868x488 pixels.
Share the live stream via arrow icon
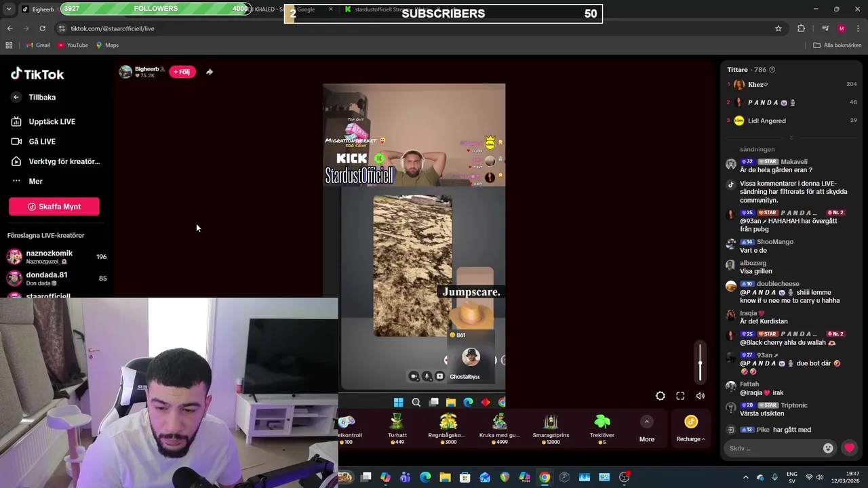point(210,72)
